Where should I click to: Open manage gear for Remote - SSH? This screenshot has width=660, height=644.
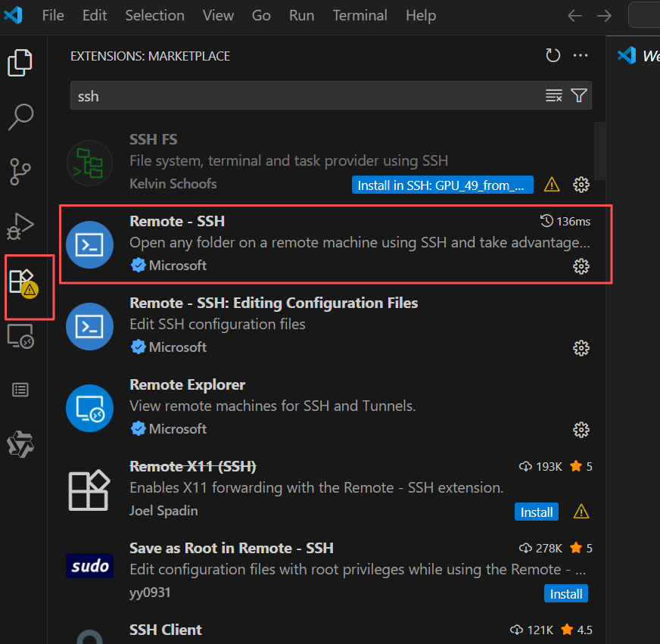(581, 266)
